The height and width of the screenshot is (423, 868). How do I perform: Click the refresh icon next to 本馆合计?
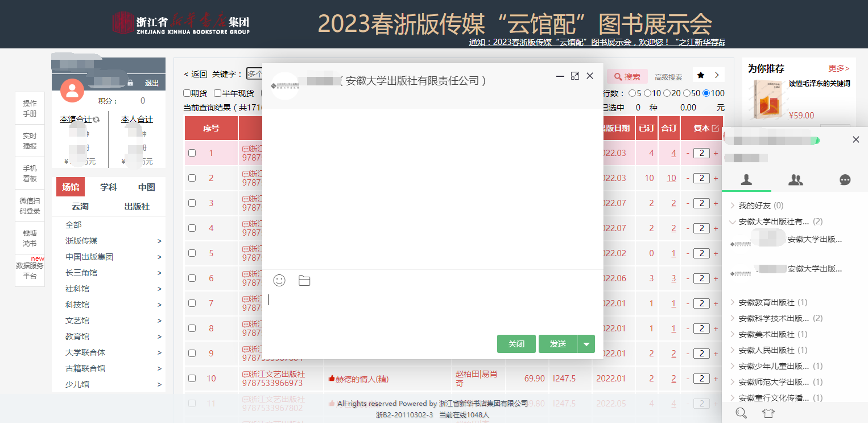(x=96, y=120)
